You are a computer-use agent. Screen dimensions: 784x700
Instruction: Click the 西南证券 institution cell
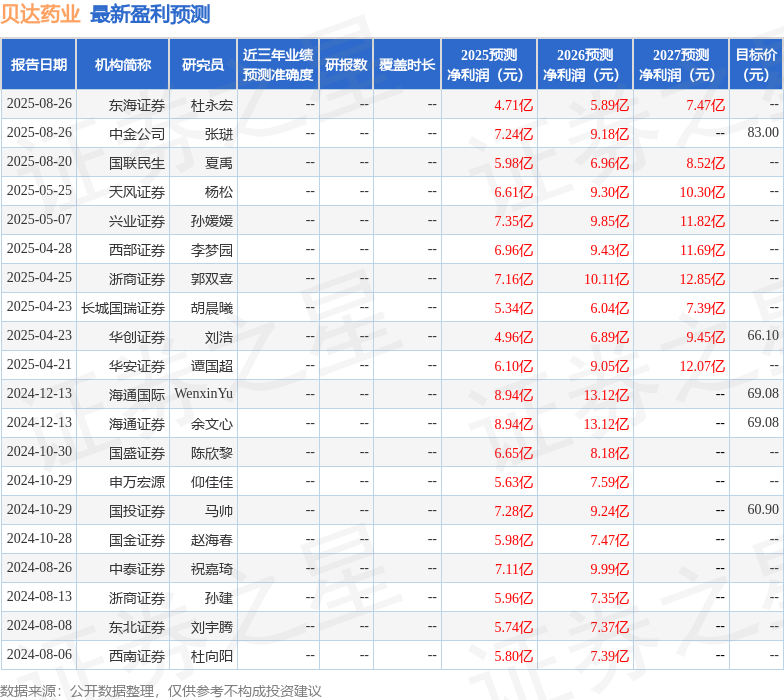137,656
